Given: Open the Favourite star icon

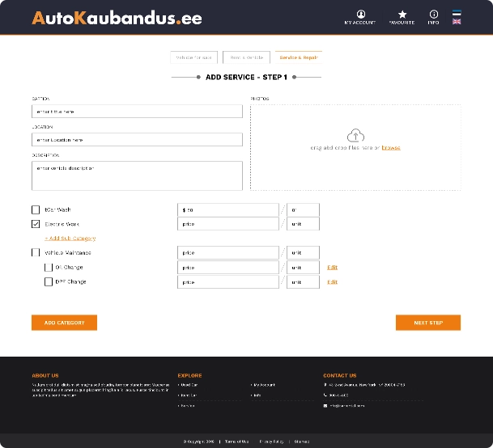Looking at the screenshot, I should click(x=402, y=14).
